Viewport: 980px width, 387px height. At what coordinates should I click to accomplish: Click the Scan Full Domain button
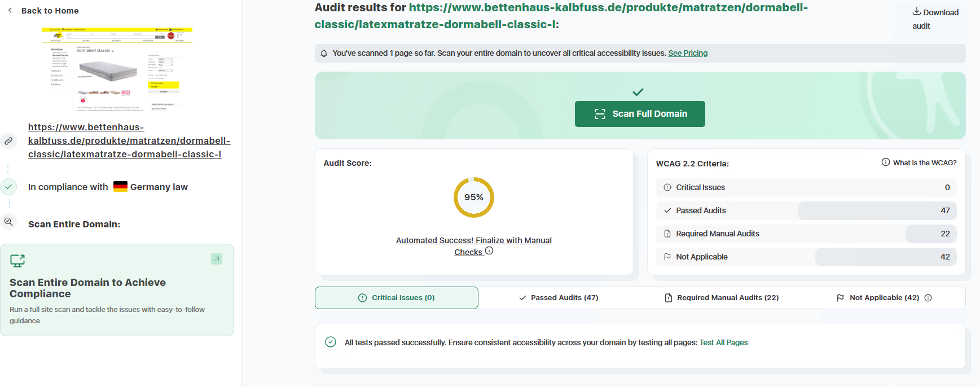[x=640, y=114]
